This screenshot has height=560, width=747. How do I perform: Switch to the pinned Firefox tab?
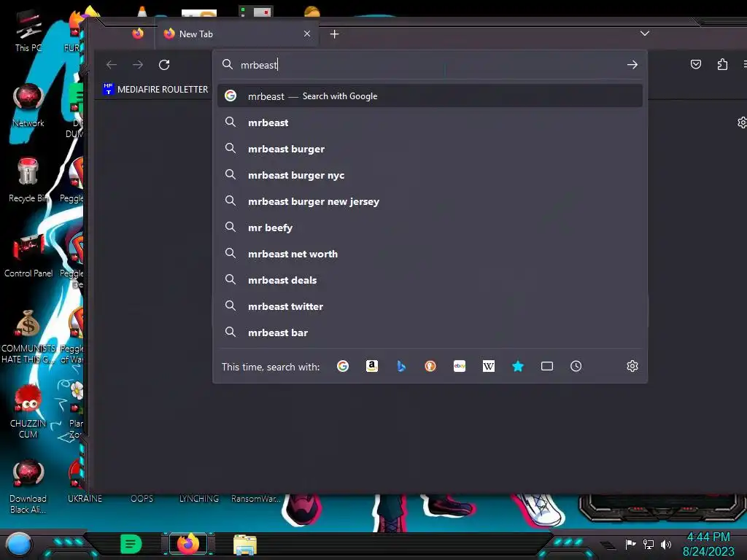[138, 34]
